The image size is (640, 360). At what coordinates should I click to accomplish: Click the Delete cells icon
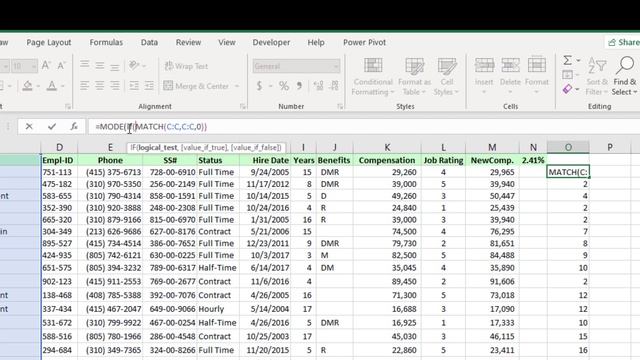pyautogui.click(x=510, y=65)
